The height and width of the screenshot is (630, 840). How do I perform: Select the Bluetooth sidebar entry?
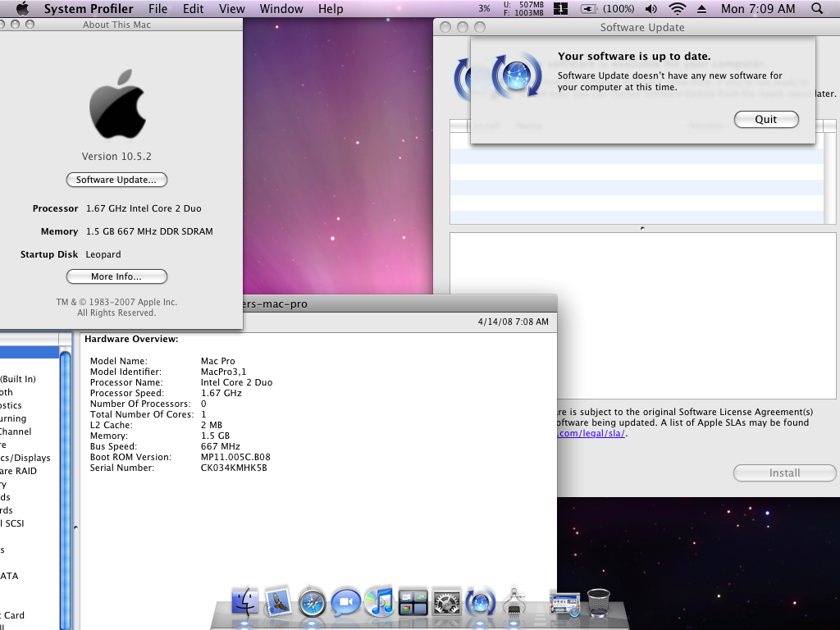[x=7, y=392]
